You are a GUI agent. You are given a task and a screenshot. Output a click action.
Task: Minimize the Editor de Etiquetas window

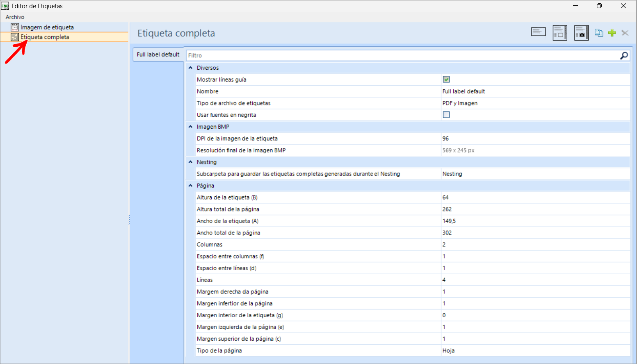[x=575, y=6]
